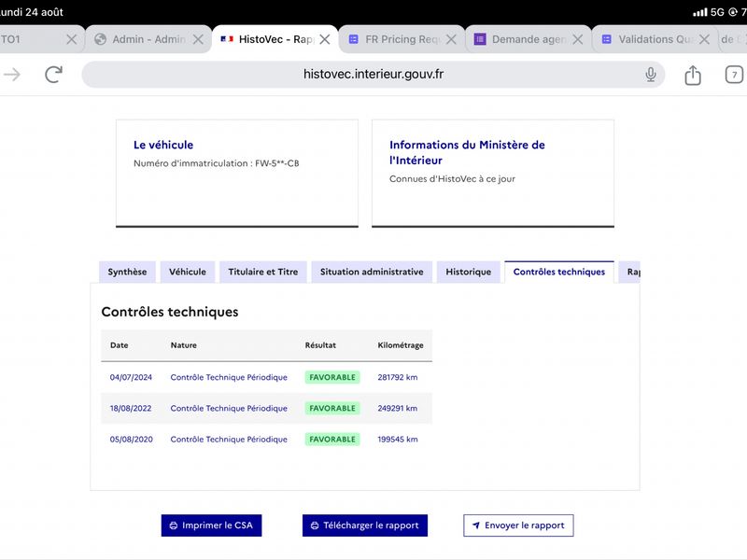Open the Synthèse tab

(x=127, y=272)
